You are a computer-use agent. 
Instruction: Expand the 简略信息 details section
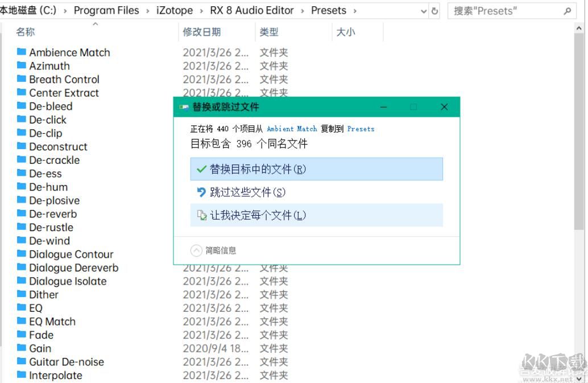[x=196, y=250]
